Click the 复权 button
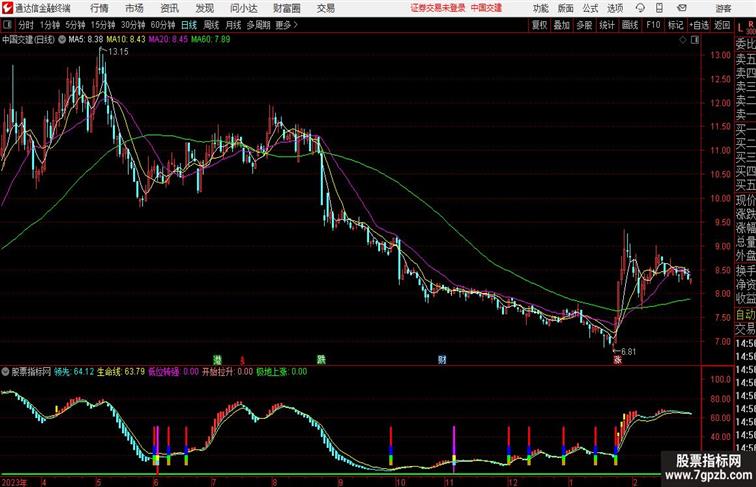The width and height of the screenshot is (756, 487). [539, 25]
